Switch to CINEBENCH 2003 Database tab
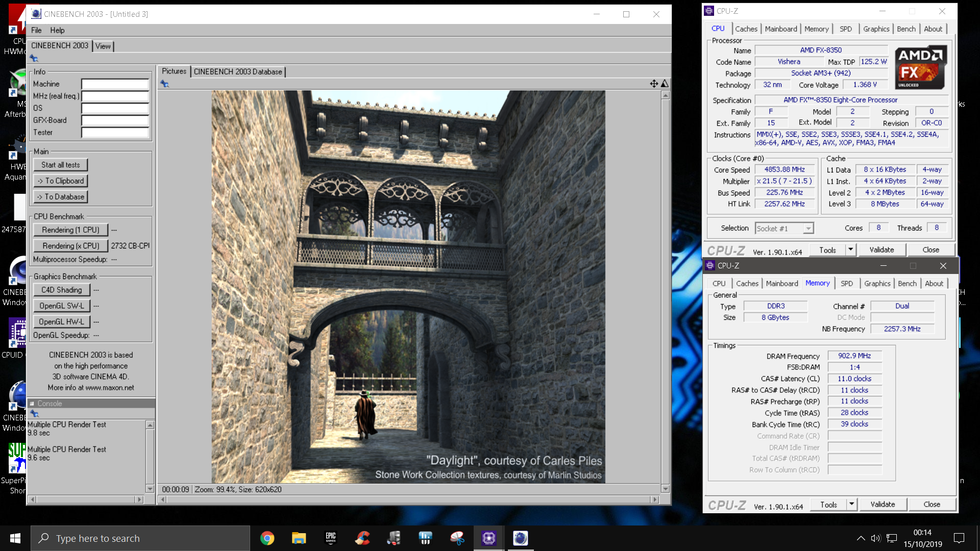Viewport: 980px width, 551px height. point(238,71)
